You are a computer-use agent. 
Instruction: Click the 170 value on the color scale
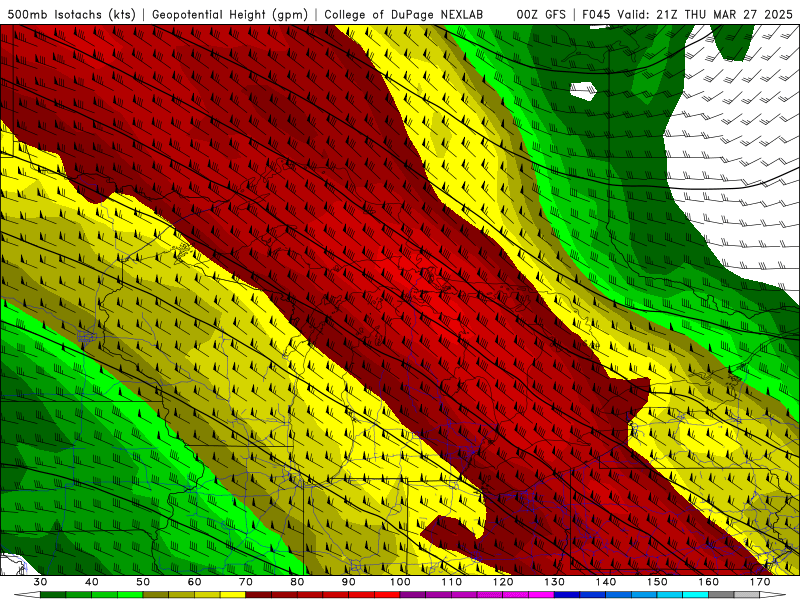(760, 582)
